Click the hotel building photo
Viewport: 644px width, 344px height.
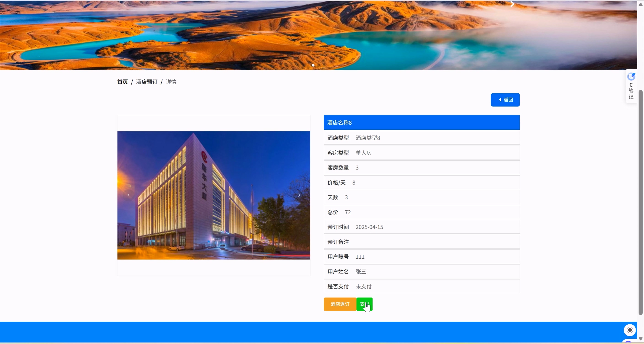(214, 195)
